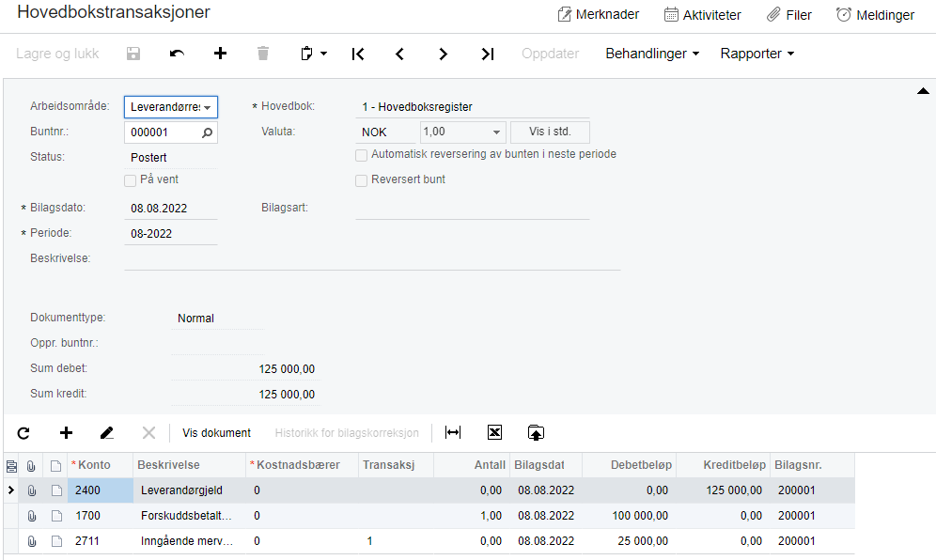Toggle the Reversert bunt checkbox
Image resolution: width=936 pixels, height=560 pixels.
click(x=361, y=180)
